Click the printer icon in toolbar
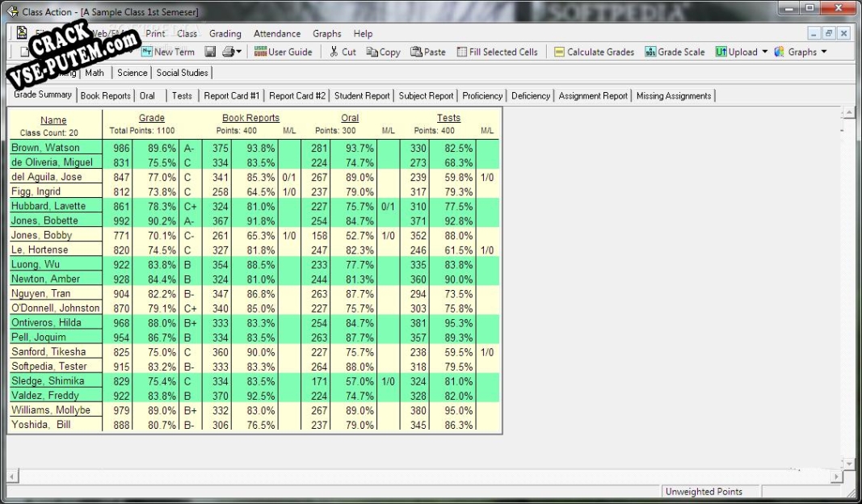This screenshot has width=862, height=504. click(x=228, y=52)
